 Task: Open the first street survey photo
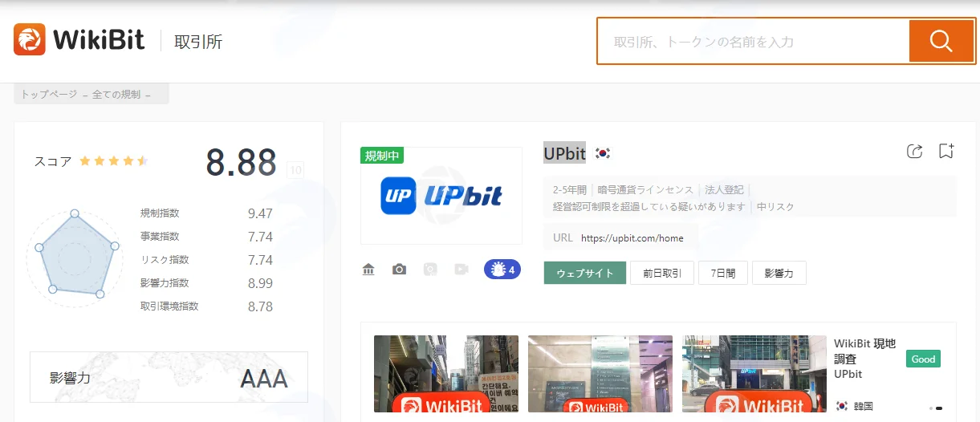pos(446,374)
